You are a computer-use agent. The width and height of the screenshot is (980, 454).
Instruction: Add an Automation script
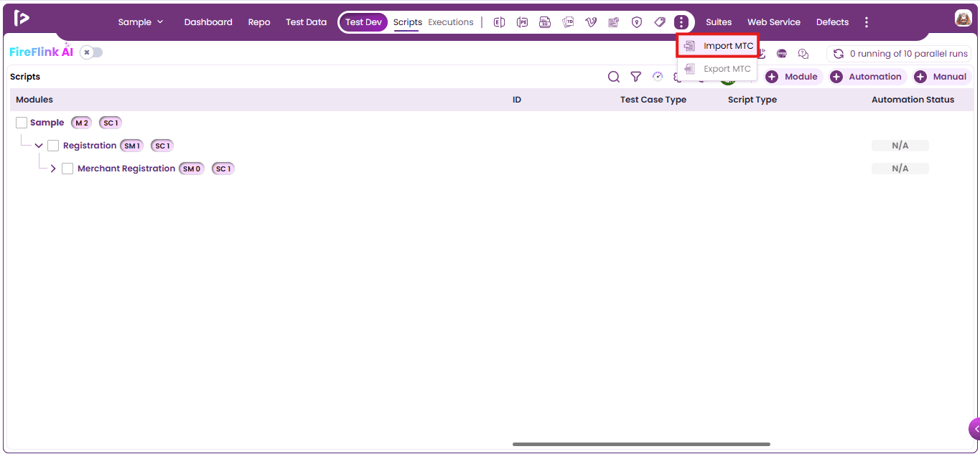(x=867, y=77)
